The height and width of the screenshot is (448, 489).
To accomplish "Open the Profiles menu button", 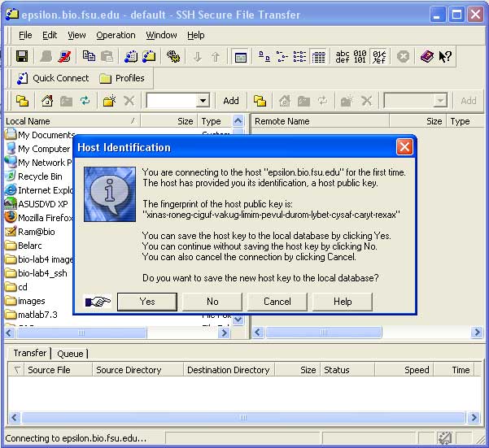I will (x=122, y=78).
